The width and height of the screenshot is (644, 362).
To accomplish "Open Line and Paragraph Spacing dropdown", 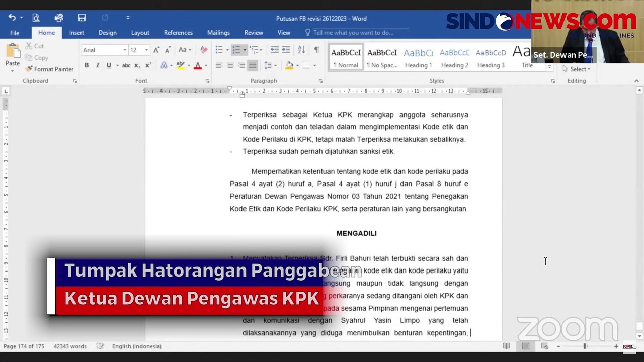I will pyautogui.click(x=270, y=65).
